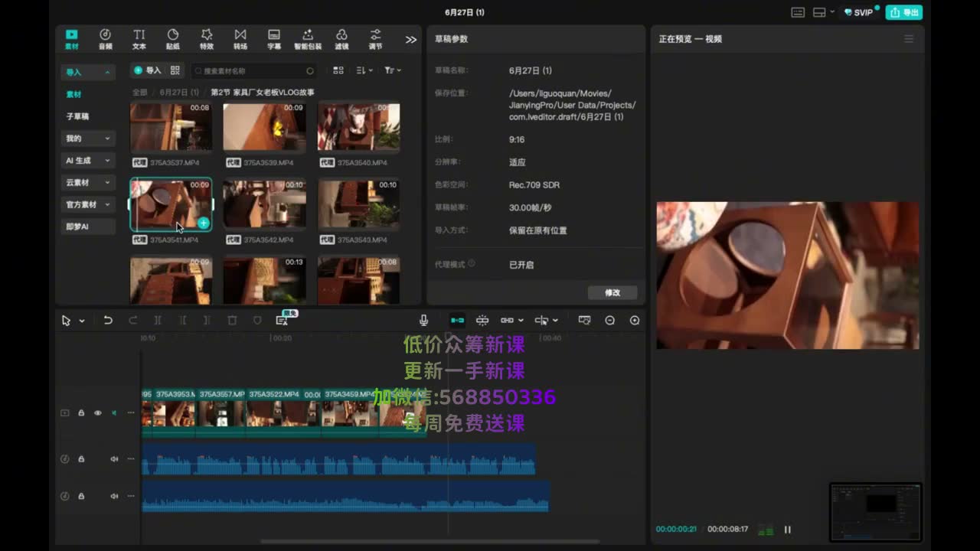Expand the 官方素材 sidebar section
Screen dimensions: 980x551
(88, 205)
